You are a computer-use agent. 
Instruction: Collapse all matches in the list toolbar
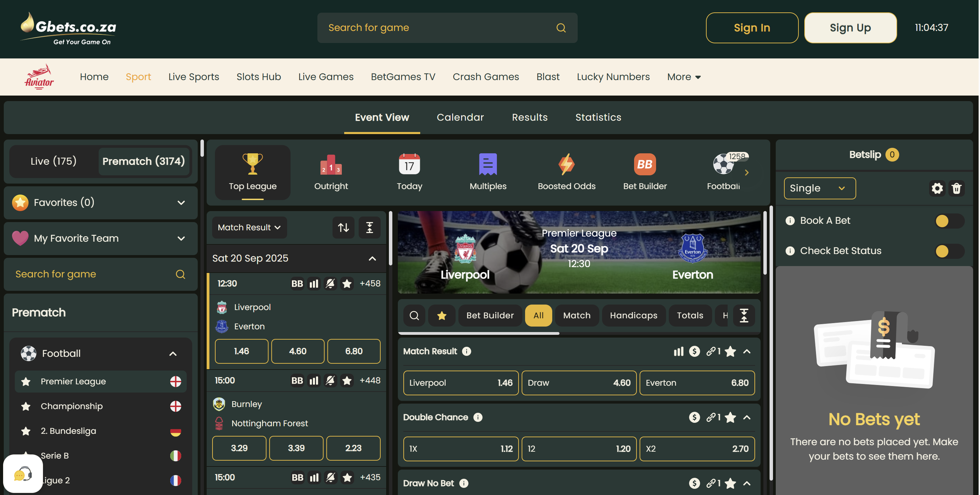click(x=369, y=227)
